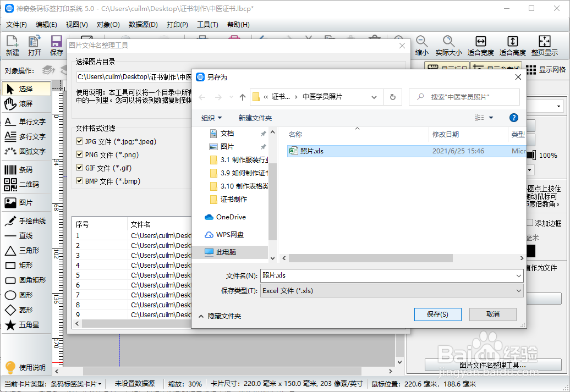Viewport: 570px width, 392px height.
Task: Open the recent locations dropdown arrow
Action: click(x=231, y=97)
